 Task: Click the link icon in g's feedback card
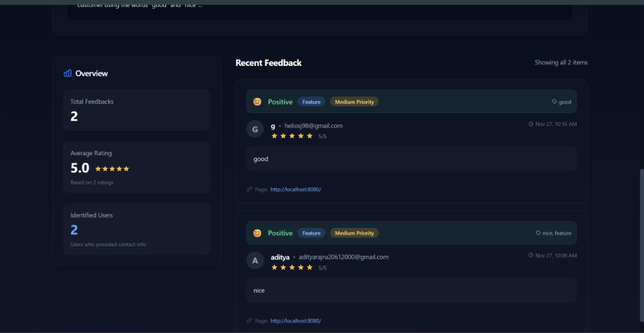(249, 189)
